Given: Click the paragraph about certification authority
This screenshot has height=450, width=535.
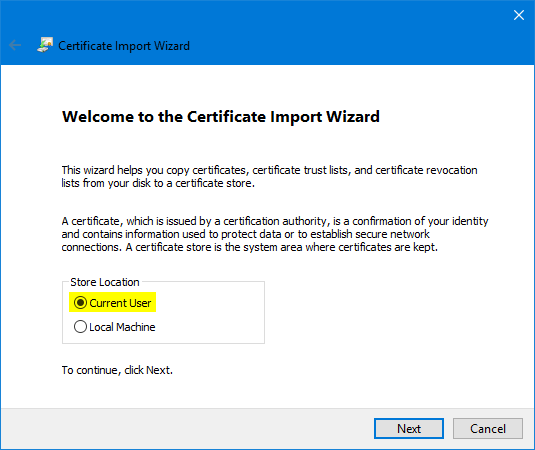Looking at the screenshot, I should [275, 234].
